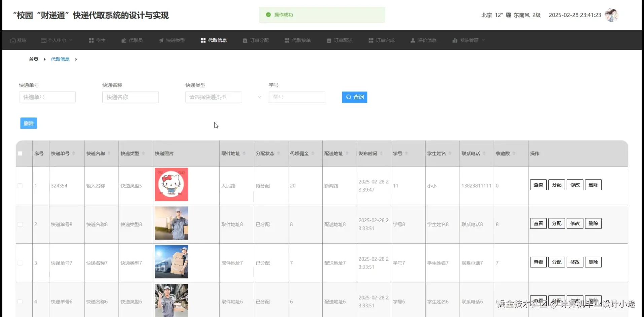The height and width of the screenshot is (317, 644).
Task: Open the 学生 menu item
Action: pos(97,40)
